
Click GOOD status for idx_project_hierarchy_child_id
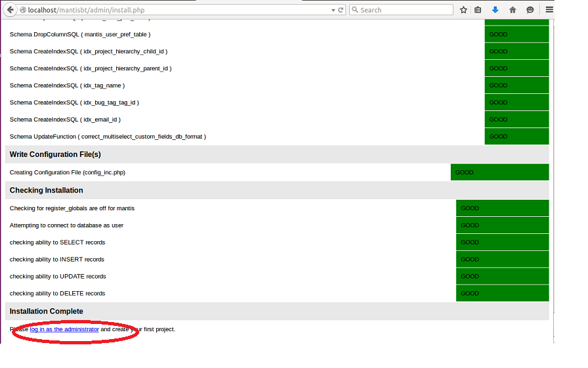516,51
